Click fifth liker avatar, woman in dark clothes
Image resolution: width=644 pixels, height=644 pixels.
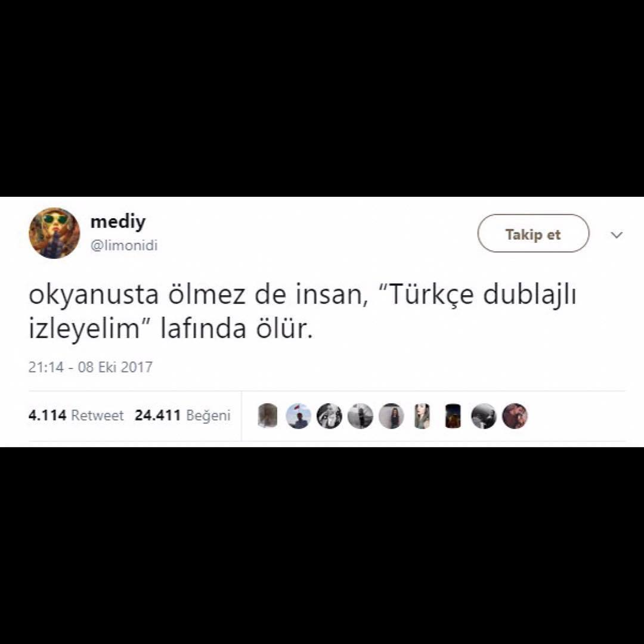click(391, 416)
